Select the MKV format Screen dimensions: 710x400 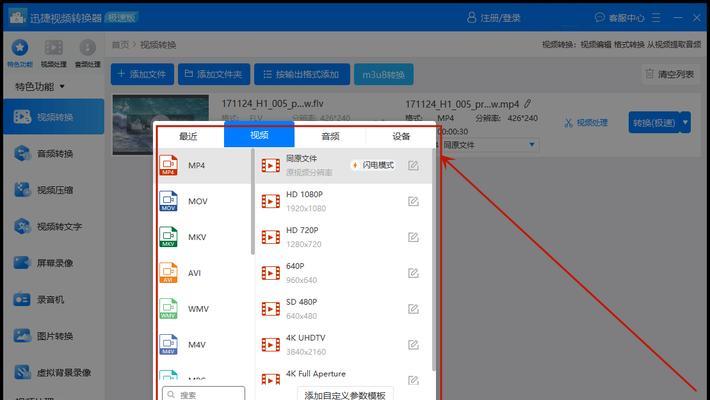(204, 237)
